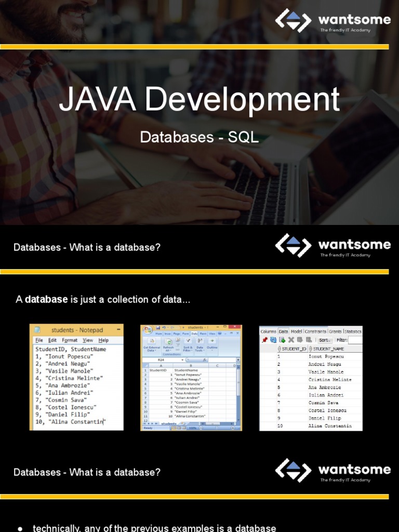Viewport: 399px width, 532px height.
Task: Click the Freeze View pin icon in SQL Developer
Action: tap(264, 340)
